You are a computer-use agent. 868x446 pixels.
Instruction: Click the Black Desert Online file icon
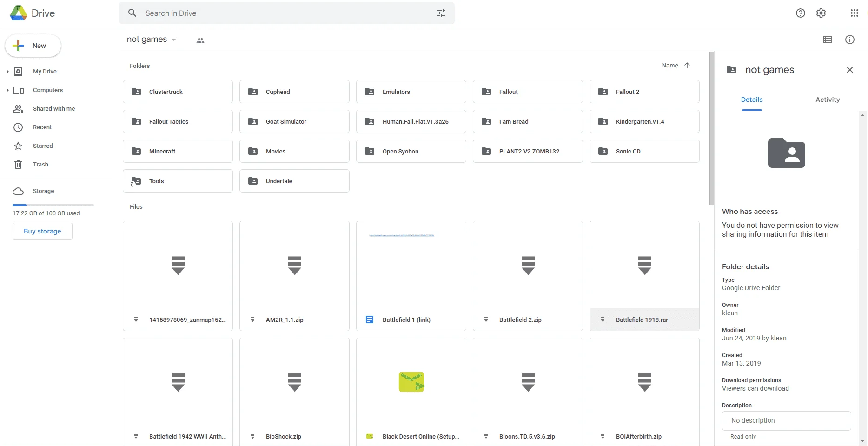tap(370, 436)
